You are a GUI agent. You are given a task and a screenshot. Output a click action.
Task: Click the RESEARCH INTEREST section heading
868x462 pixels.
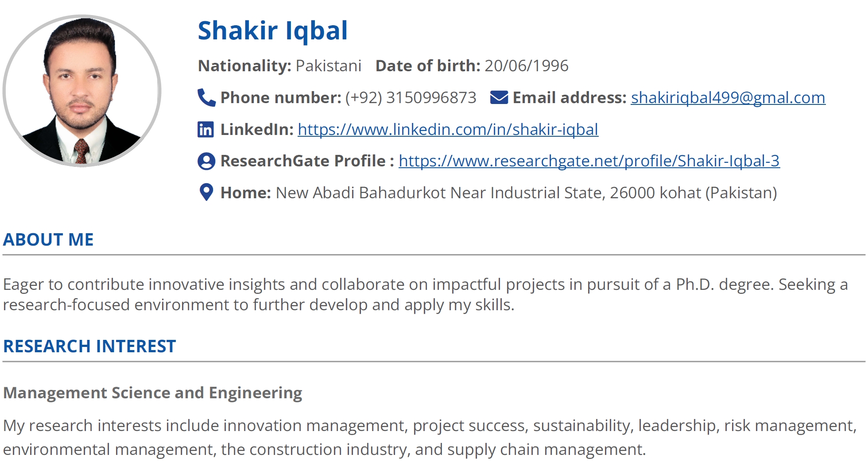click(89, 346)
